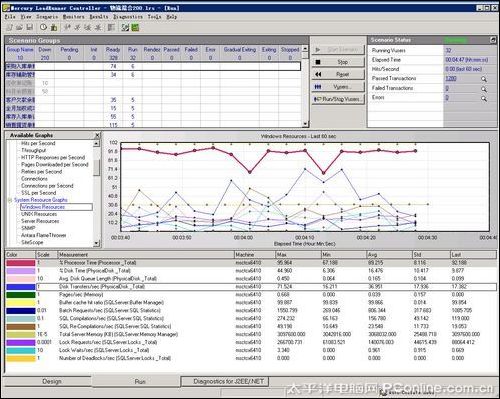The width and height of the screenshot is (500, 399).
Task: Select Antara FlameThrower graph in tree
Action: 44,235
